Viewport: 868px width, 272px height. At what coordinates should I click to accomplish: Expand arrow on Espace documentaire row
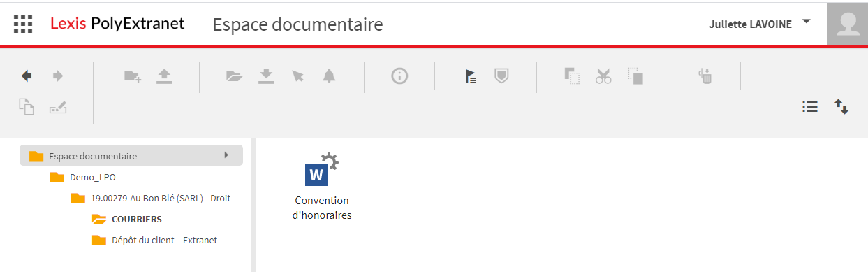(x=226, y=155)
